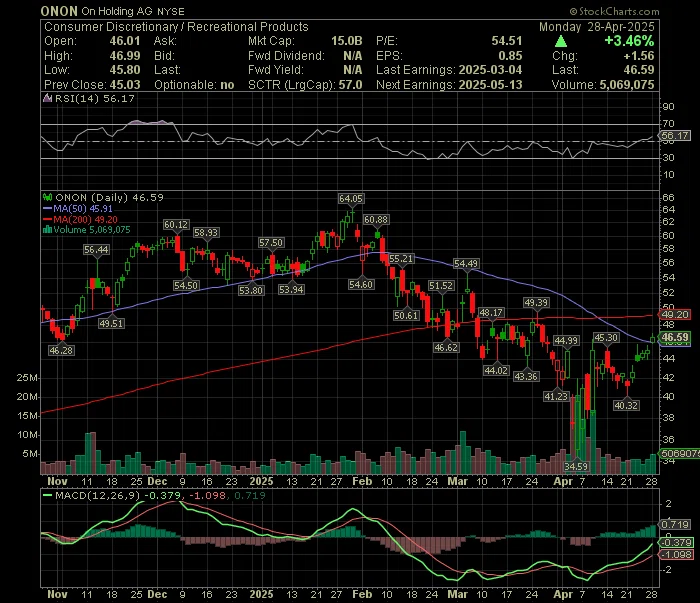Click the Open 46.01 value

(x=125, y=41)
